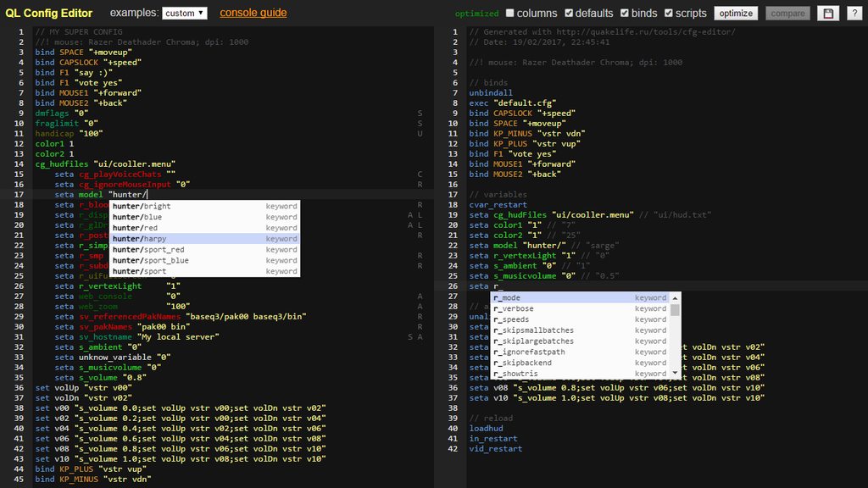The width and height of the screenshot is (868, 488).
Task: Toggle the binds checkbox
Action: [625, 14]
